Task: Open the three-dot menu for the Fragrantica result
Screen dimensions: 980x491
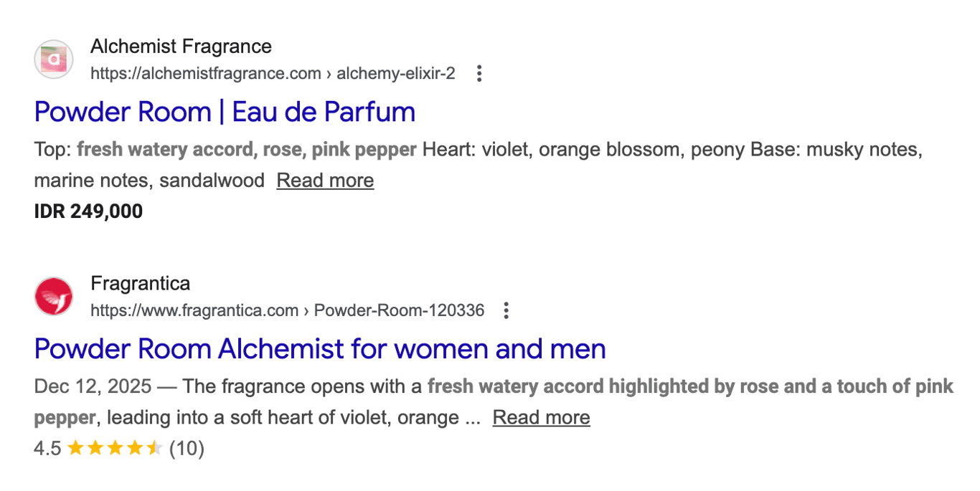Action: [506, 310]
